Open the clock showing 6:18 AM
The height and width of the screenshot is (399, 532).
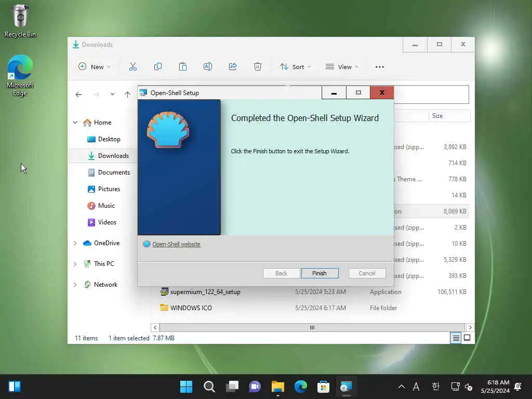pyautogui.click(x=495, y=387)
